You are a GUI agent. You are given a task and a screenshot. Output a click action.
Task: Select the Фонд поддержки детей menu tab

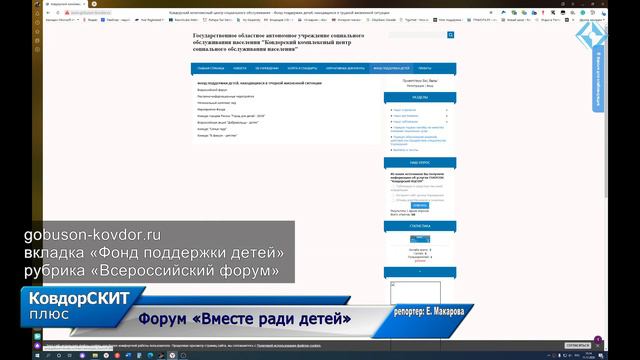click(x=391, y=68)
